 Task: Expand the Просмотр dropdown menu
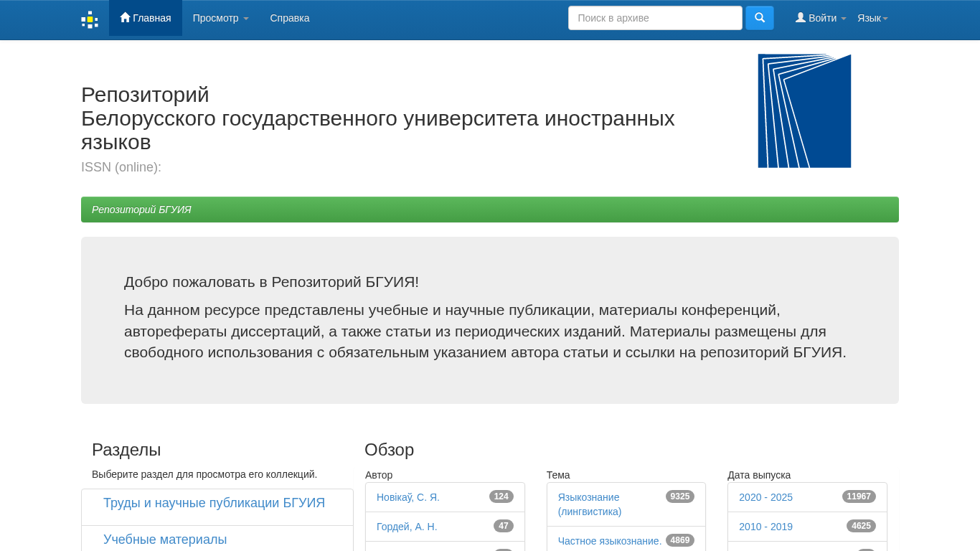220,18
